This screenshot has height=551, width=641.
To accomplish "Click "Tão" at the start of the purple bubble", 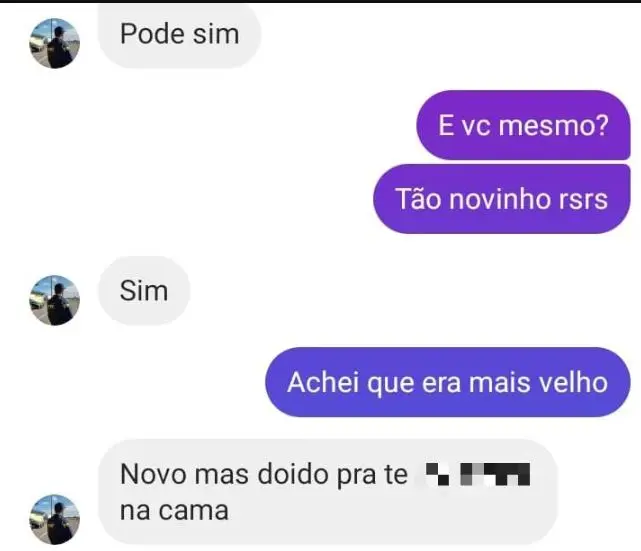I will [418, 199].
